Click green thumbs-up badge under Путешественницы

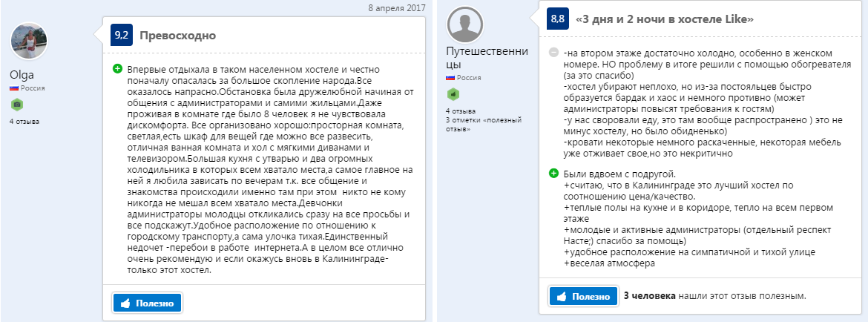pyautogui.click(x=452, y=94)
